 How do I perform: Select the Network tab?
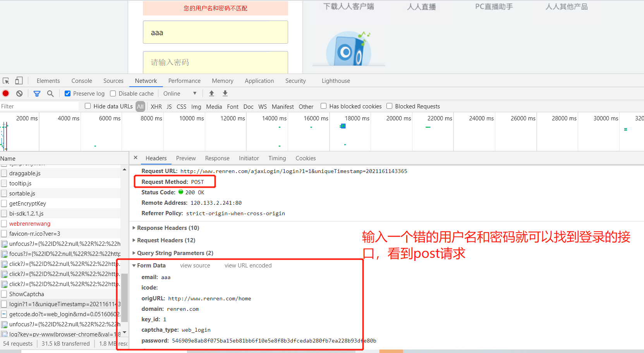click(x=146, y=81)
